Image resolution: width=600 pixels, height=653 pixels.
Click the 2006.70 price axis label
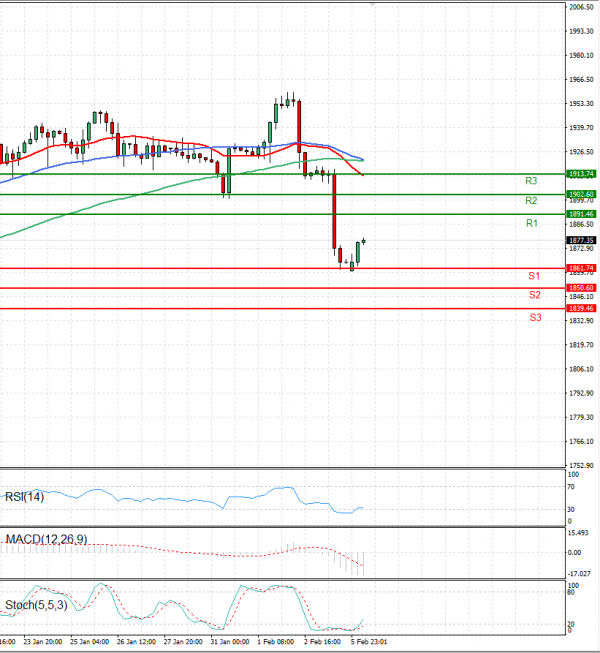[x=581, y=7]
